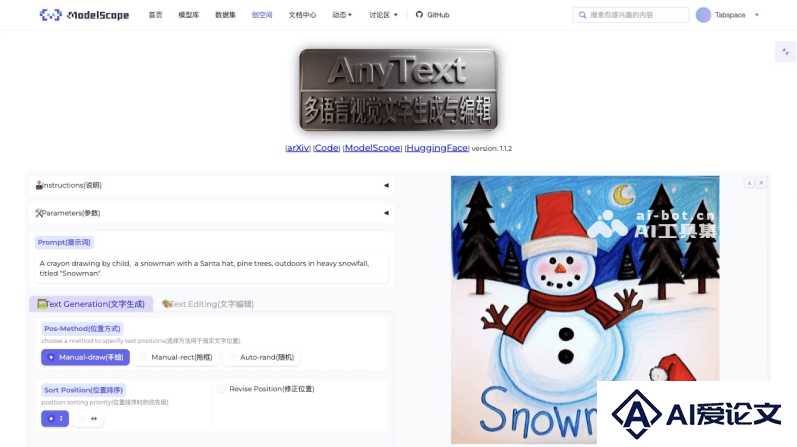Open the ModelScope logo home link
Viewport: 797px width, 447px height.
[84, 15]
